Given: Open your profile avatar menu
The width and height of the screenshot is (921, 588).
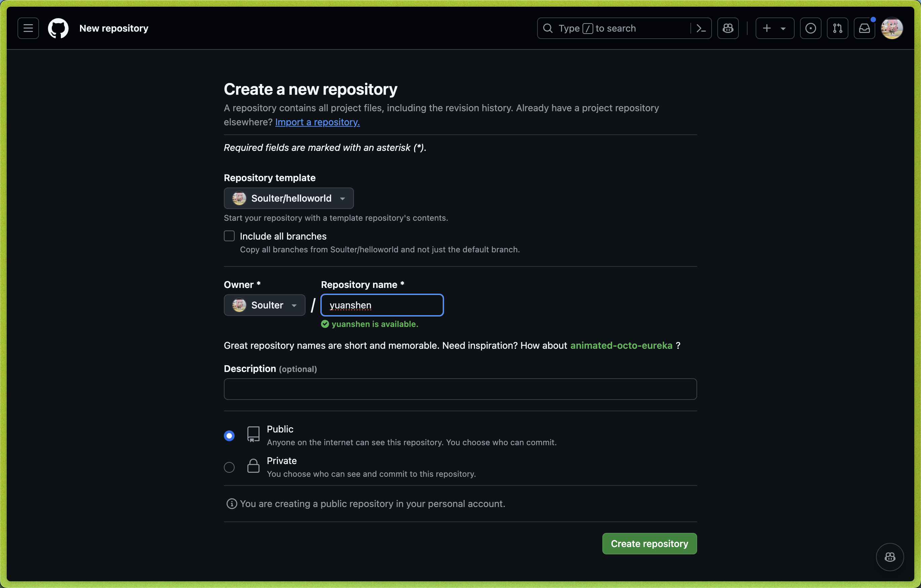Looking at the screenshot, I should (x=891, y=28).
